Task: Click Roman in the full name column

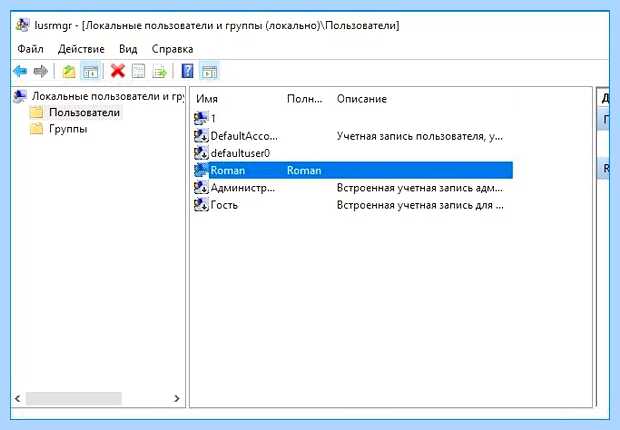Action: point(304,170)
